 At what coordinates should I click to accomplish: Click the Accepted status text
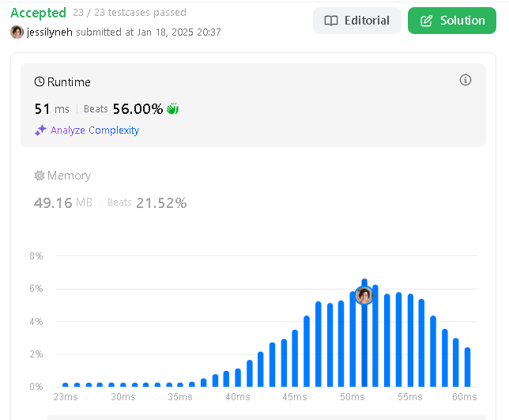click(x=38, y=13)
